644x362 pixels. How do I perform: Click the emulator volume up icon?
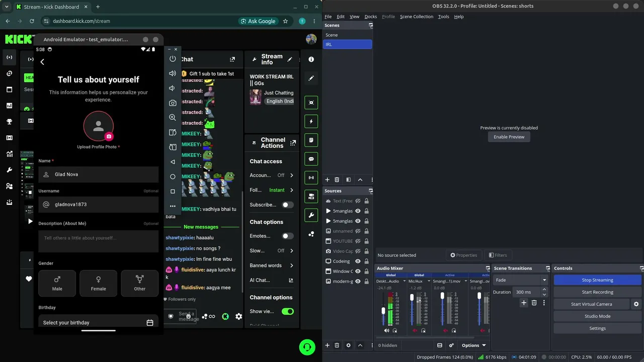click(173, 73)
